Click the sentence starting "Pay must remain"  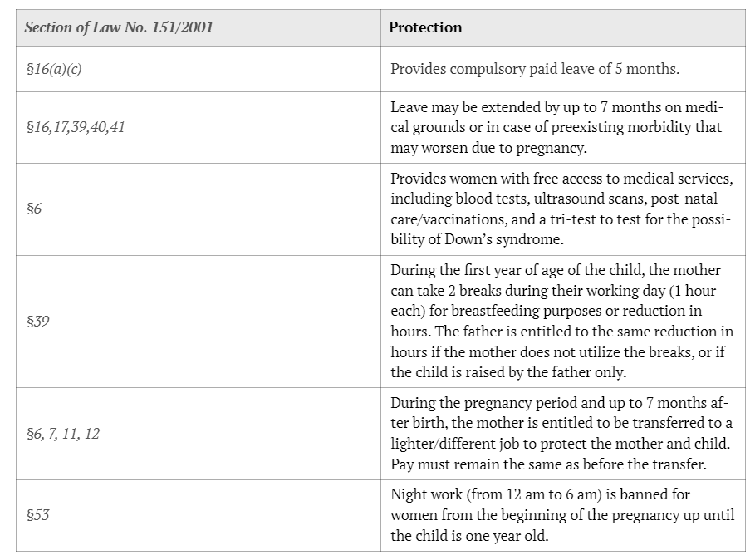click(547, 463)
